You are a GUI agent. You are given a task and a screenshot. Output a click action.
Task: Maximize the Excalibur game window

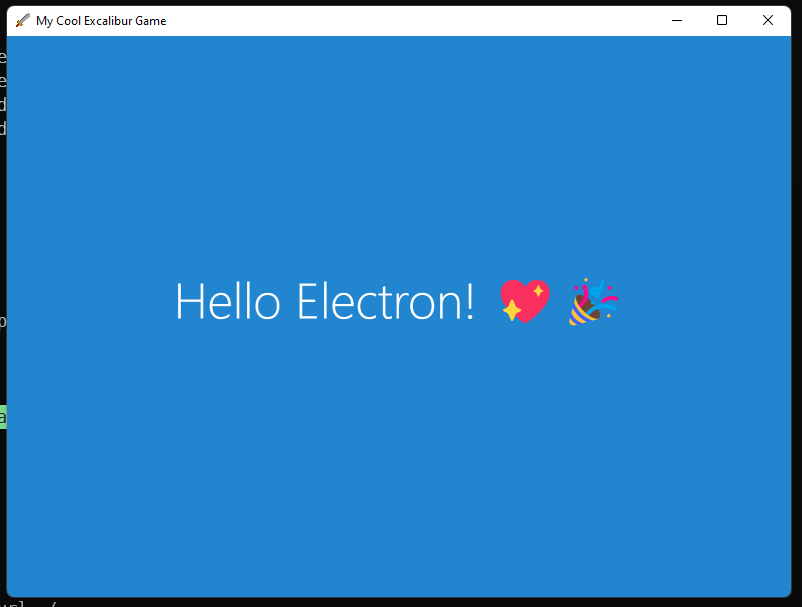pos(722,19)
